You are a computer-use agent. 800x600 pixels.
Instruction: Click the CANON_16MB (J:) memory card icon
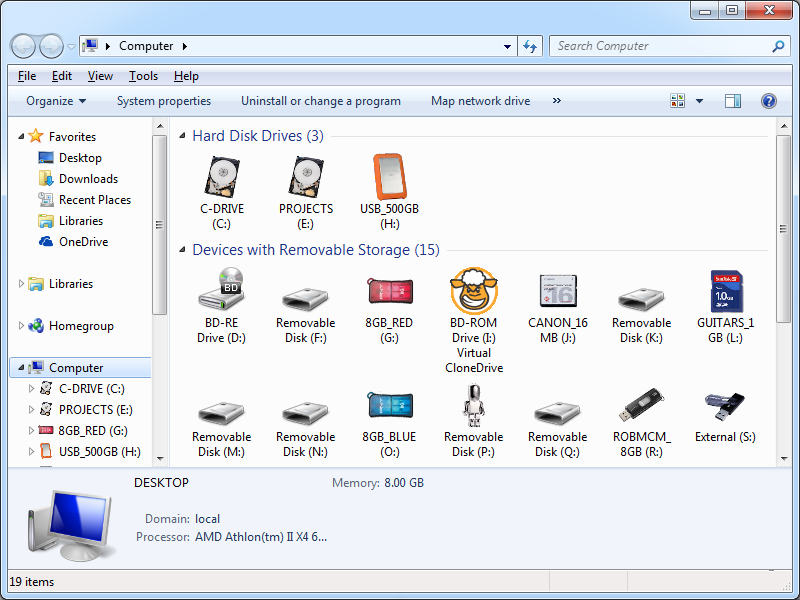558,290
